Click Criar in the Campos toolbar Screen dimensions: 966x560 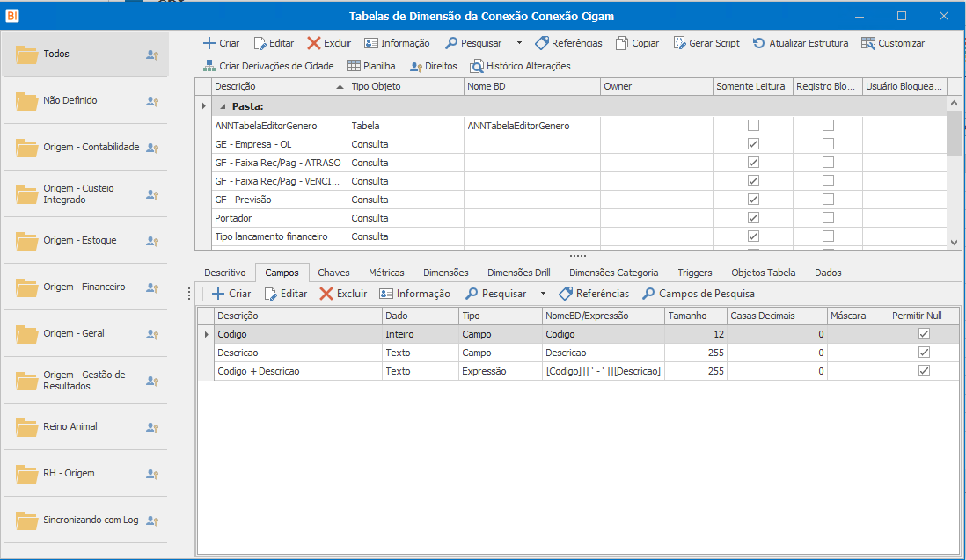click(x=231, y=294)
